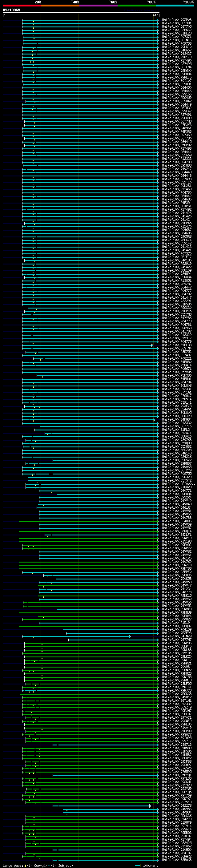
Task: Click label UniRef100_A9PJH7
Action: point(177,711)
